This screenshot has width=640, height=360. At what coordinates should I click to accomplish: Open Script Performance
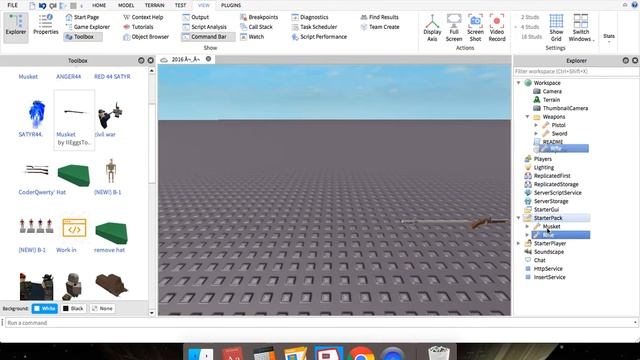[319, 37]
